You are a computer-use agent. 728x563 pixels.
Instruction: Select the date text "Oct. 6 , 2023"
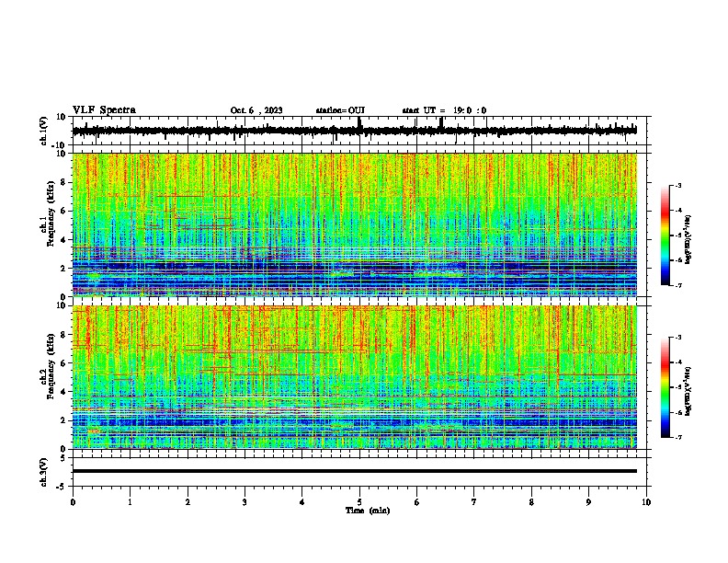pyautogui.click(x=256, y=110)
